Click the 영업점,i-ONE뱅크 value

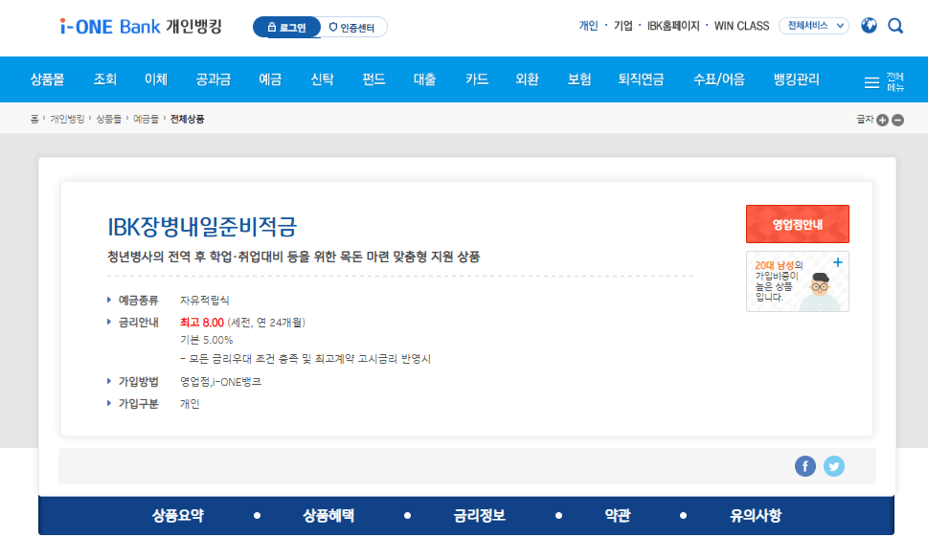click(x=220, y=382)
